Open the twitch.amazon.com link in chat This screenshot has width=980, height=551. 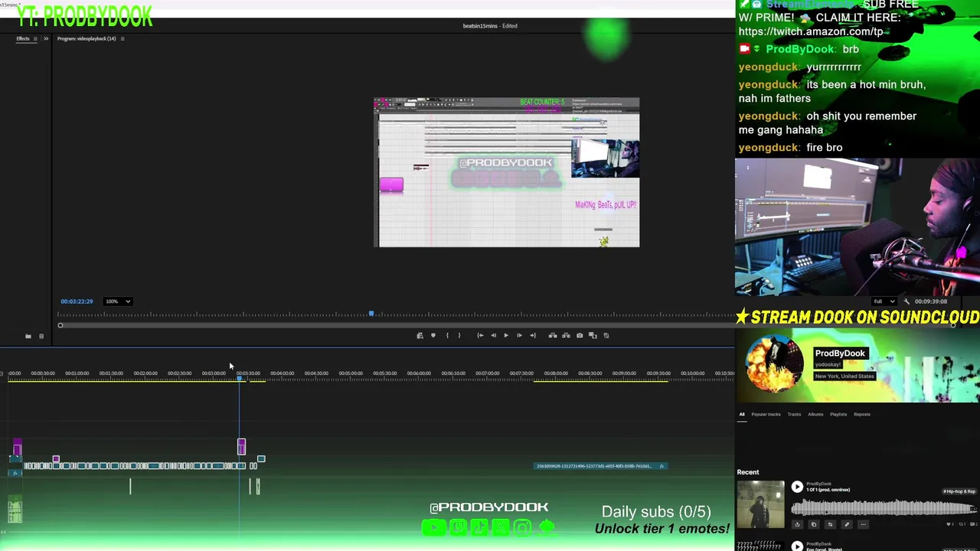811,31
